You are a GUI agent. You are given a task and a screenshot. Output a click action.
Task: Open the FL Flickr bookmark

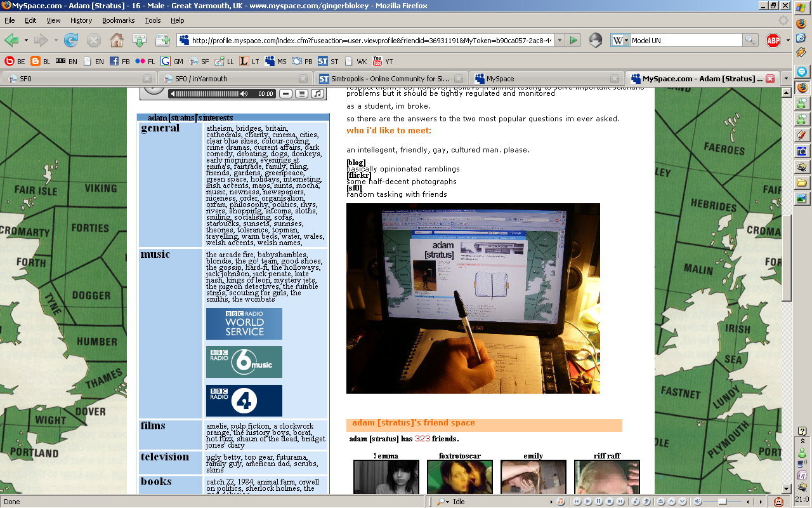point(145,61)
